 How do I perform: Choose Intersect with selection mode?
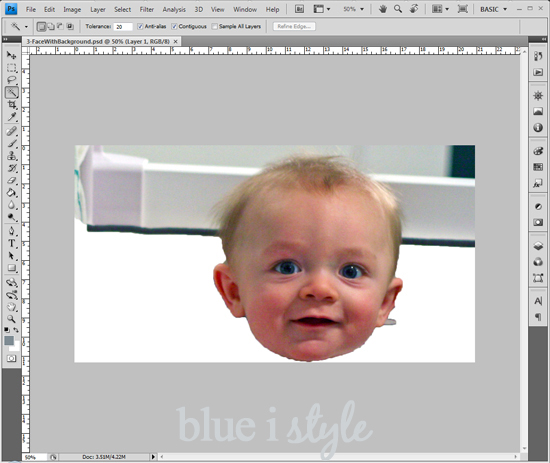point(70,26)
